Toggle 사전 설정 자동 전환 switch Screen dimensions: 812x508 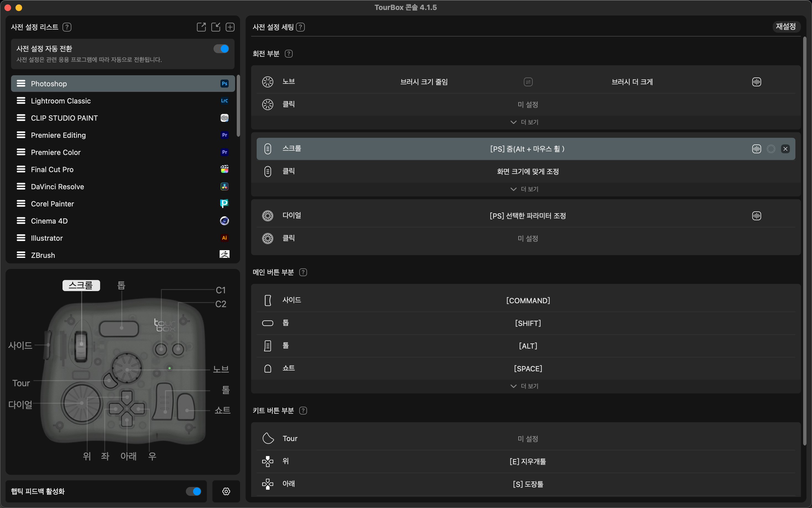[221, 49]
